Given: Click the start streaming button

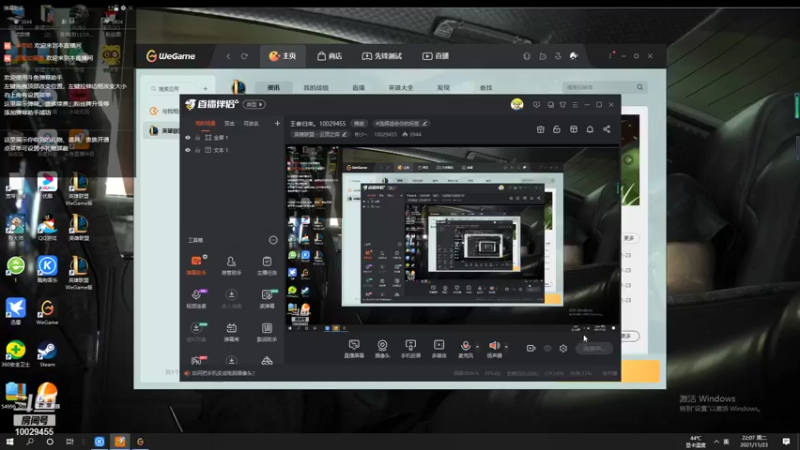Looking at the screenshot, I should point(594,348).
